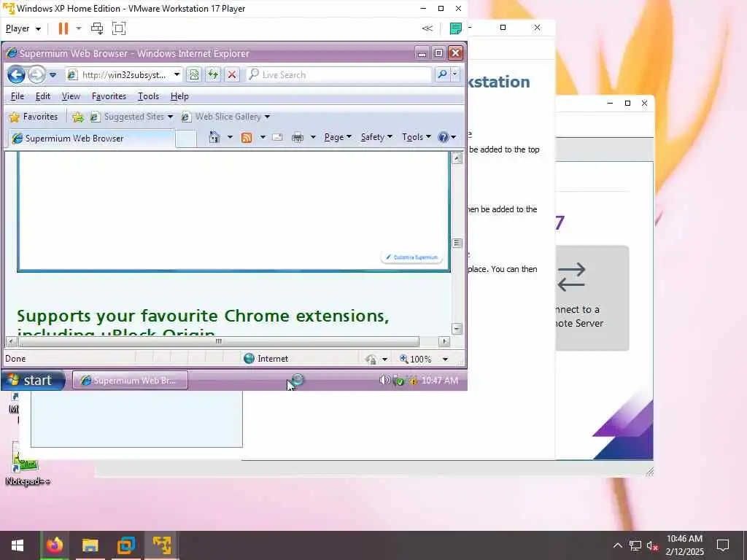Screen dimensions: 747x560
Task: Open the Help menu in IE
Action: (x=179, y=96)
